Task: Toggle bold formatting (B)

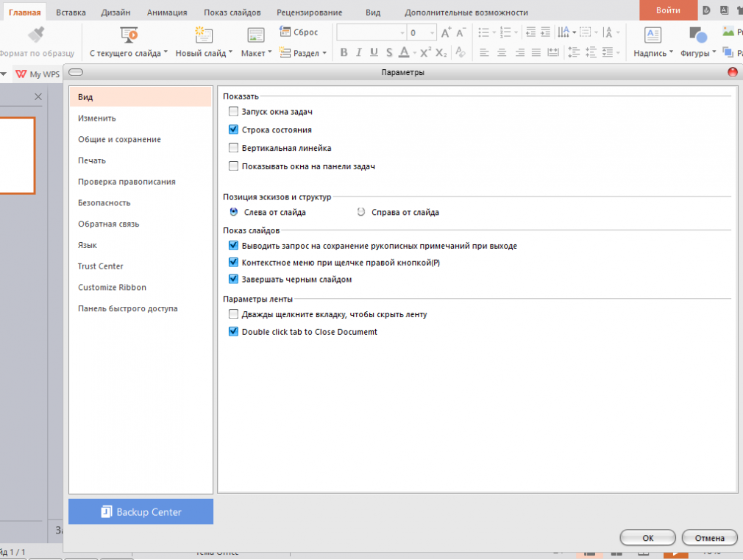Action: click(x=344, y=52)
